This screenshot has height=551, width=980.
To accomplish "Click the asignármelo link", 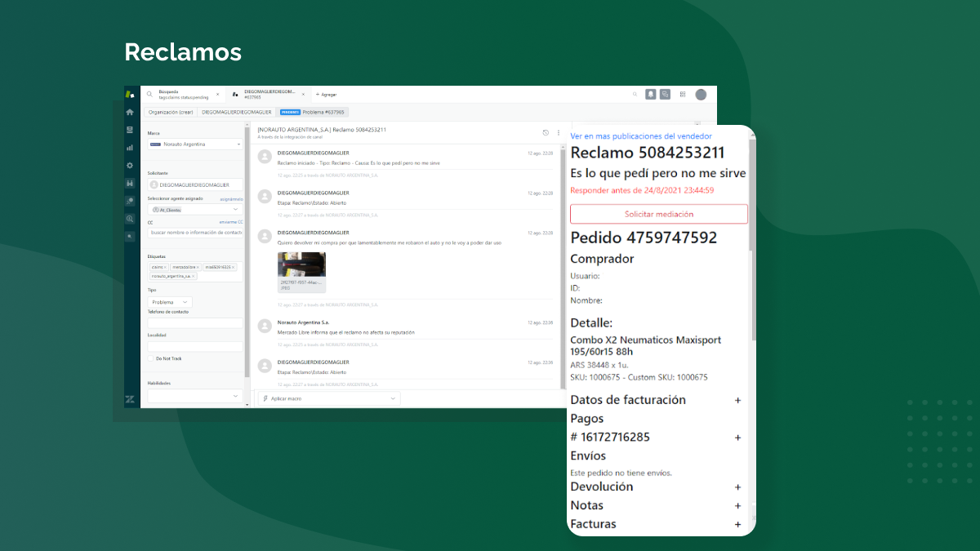I will coord(231,199).
